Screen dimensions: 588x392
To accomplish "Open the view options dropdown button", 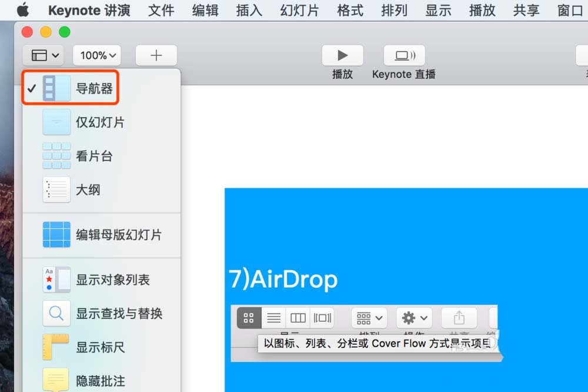I will tap(44, 55).
